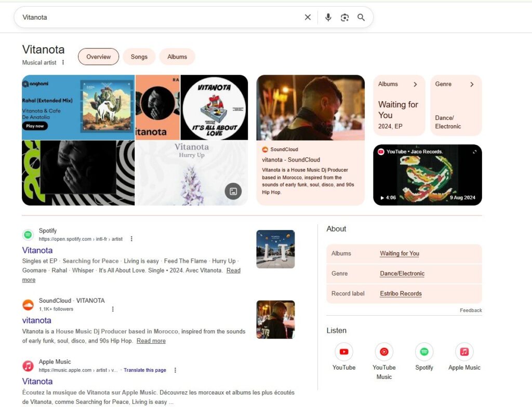View more images icon on collage

233,191
